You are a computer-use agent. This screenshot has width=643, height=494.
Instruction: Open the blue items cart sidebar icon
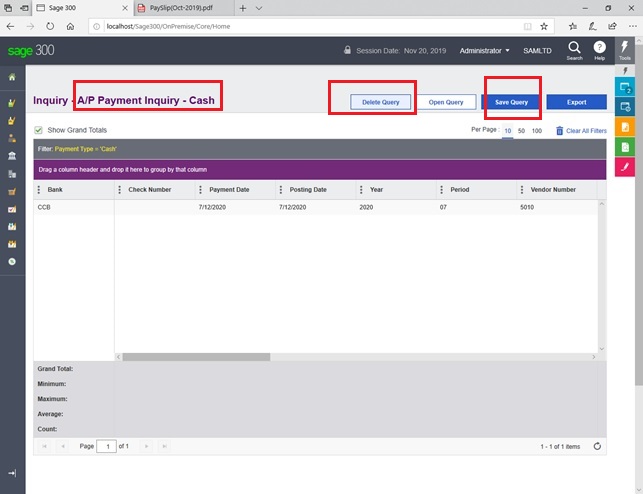tap(12, 226)
